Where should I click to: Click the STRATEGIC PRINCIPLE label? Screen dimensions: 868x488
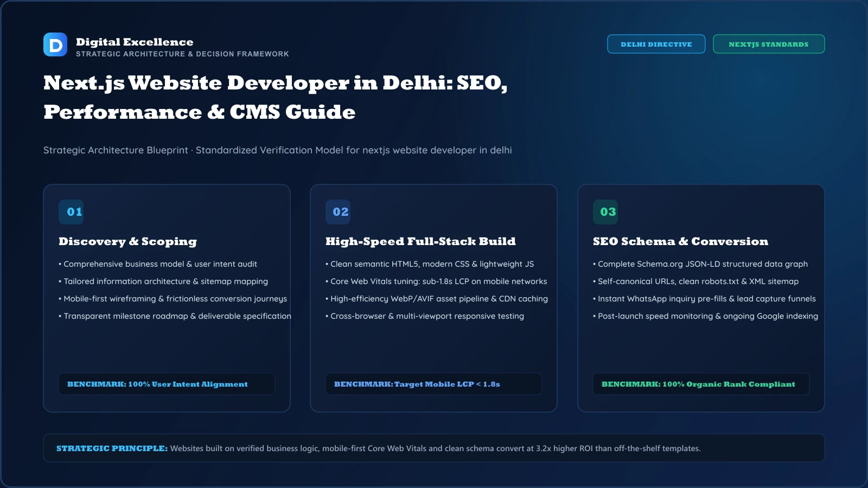pos(112,448)
